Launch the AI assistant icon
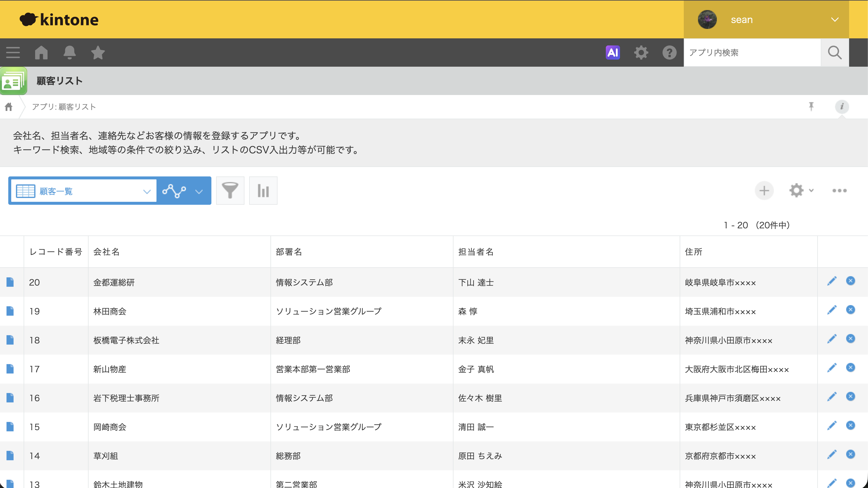The image size is (868, 488). (613, 53)
